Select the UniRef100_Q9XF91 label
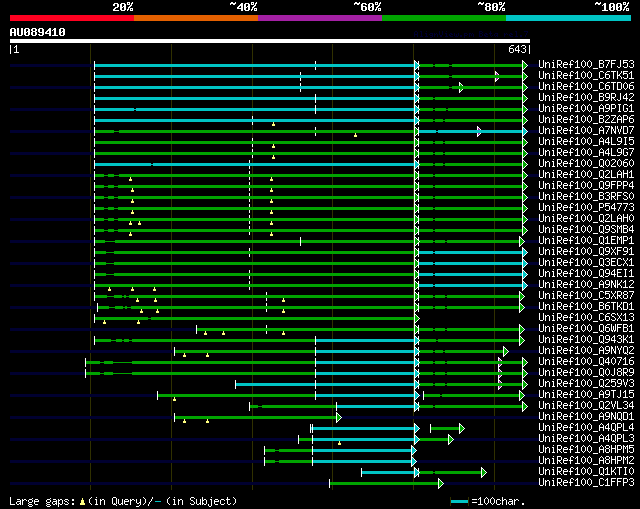The image size is (640, 509). (x=586, y=252)
